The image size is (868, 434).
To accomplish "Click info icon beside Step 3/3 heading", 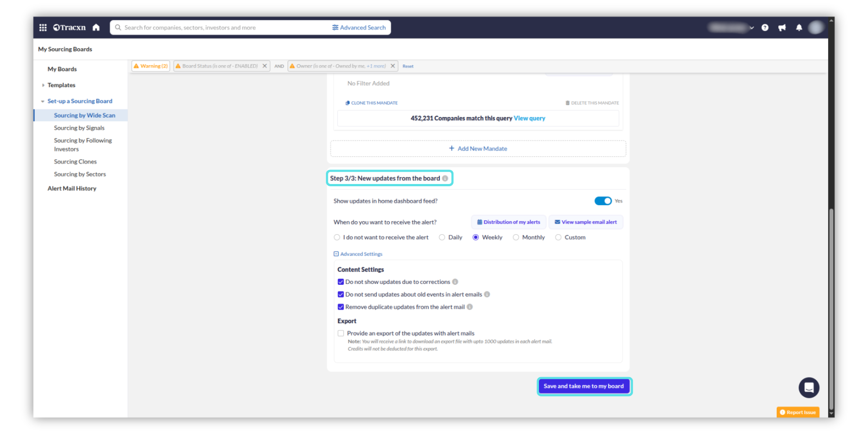I will point(445,179).
